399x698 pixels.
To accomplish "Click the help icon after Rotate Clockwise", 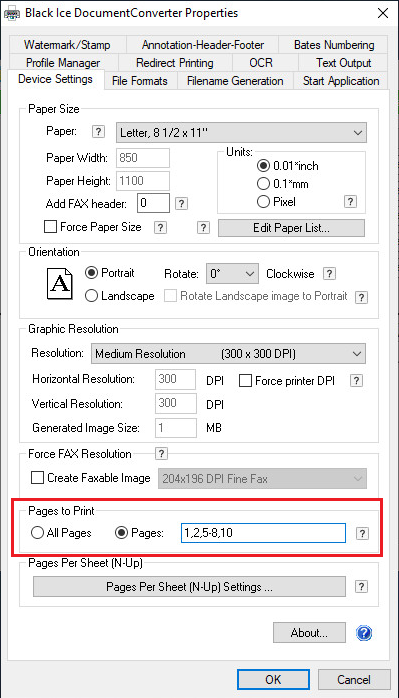I will (x=329, y=273).
